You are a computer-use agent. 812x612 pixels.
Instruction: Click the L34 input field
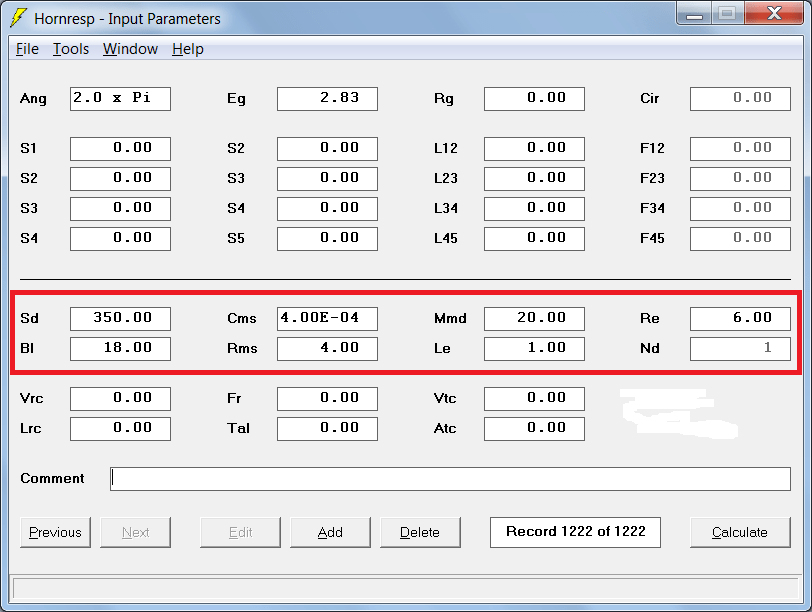click(x=534, y=209)
